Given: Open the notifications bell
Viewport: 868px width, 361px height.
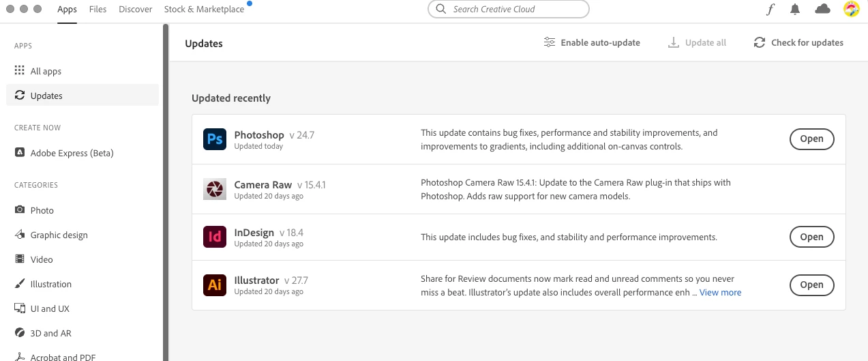Looking at the screenshot, I should pos(795,10).
